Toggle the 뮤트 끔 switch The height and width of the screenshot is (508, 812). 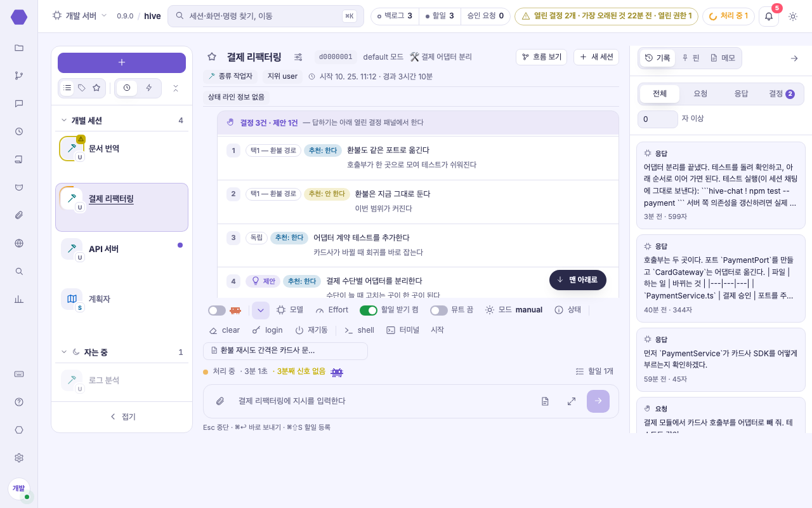[x=439, y=311]
